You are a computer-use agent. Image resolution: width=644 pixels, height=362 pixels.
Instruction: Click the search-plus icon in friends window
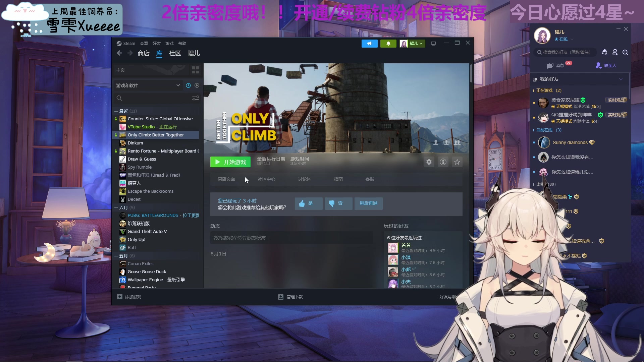pyautogui.click(x=625, y=52)
